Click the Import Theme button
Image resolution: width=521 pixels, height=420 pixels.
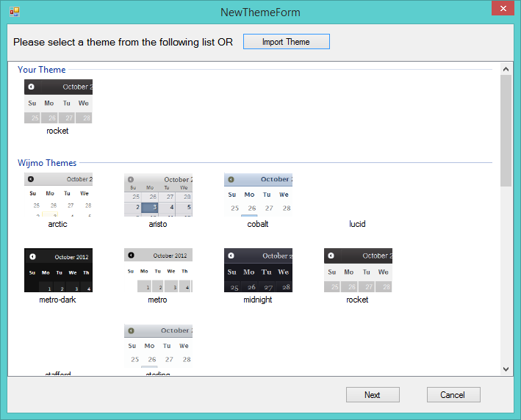[x=286, y=42]
